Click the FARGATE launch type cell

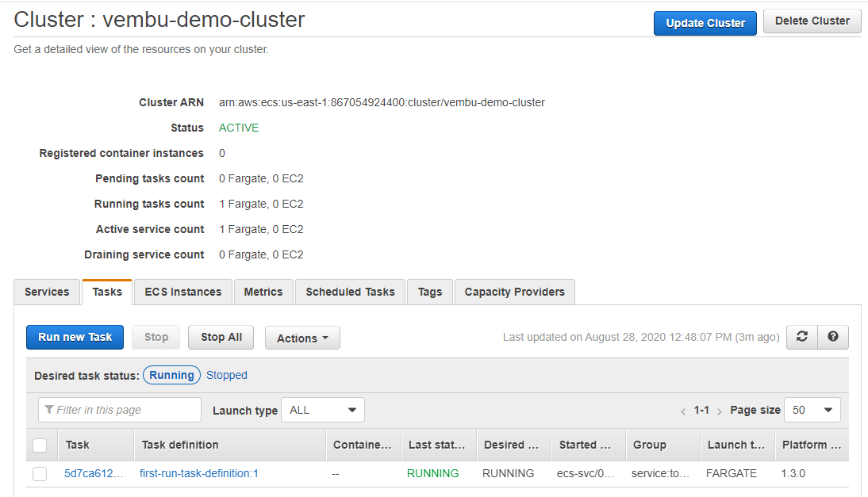coord(732,474)
